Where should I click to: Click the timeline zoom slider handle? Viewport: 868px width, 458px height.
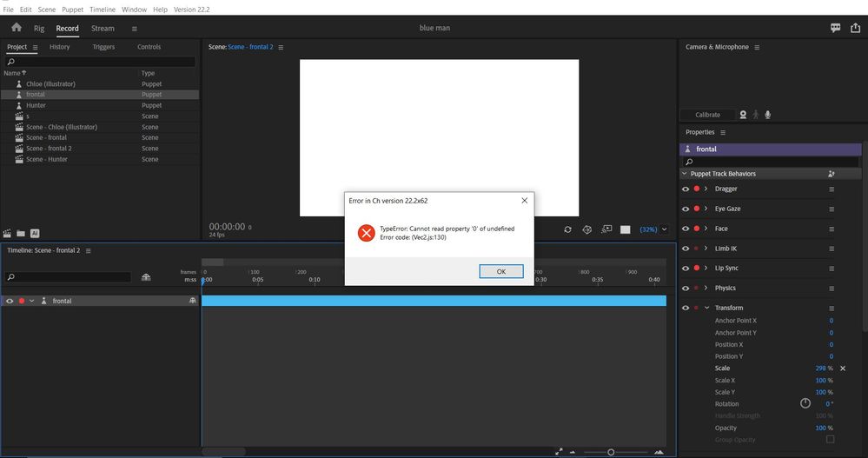tap(611, 453)
